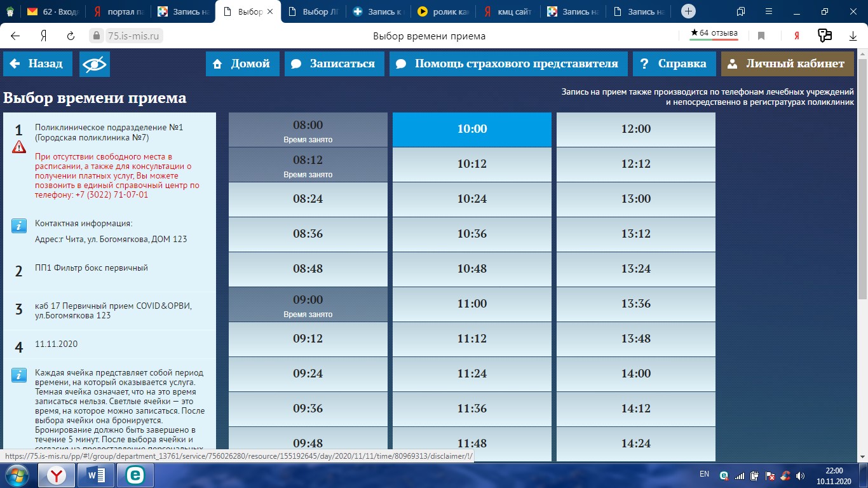Screen dimensions: 868x488
Task: Click the volume icon in system tray
Action: pos(799,475)
